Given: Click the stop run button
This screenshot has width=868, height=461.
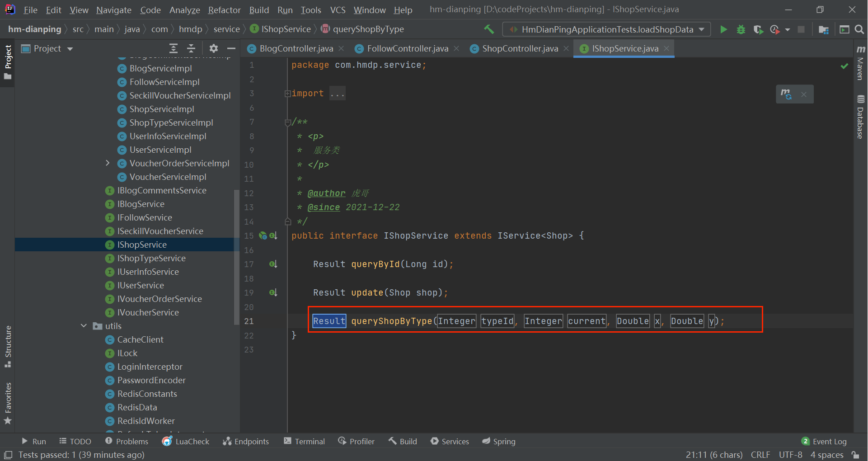Looking at the screenshot, I should coord(801,29).
